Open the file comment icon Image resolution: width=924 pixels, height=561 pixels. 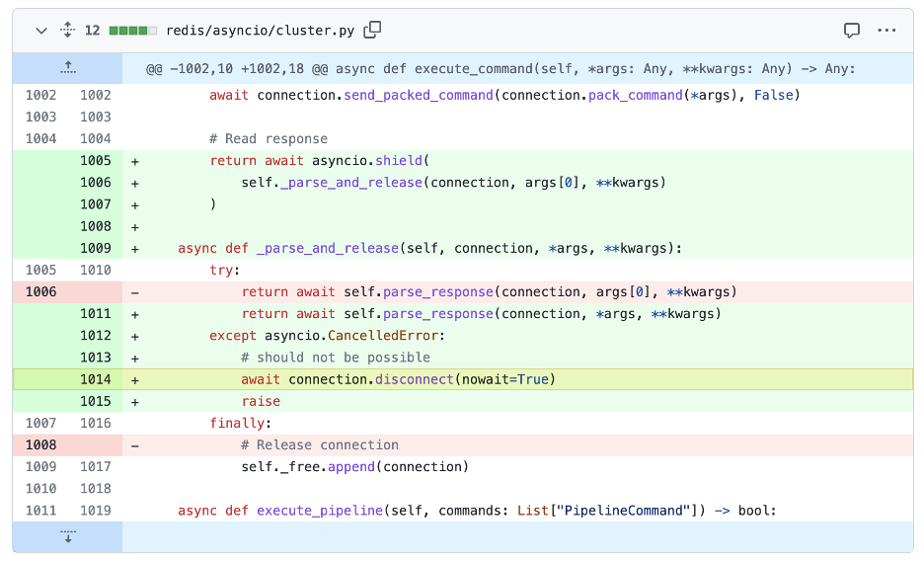click(852, 31)
